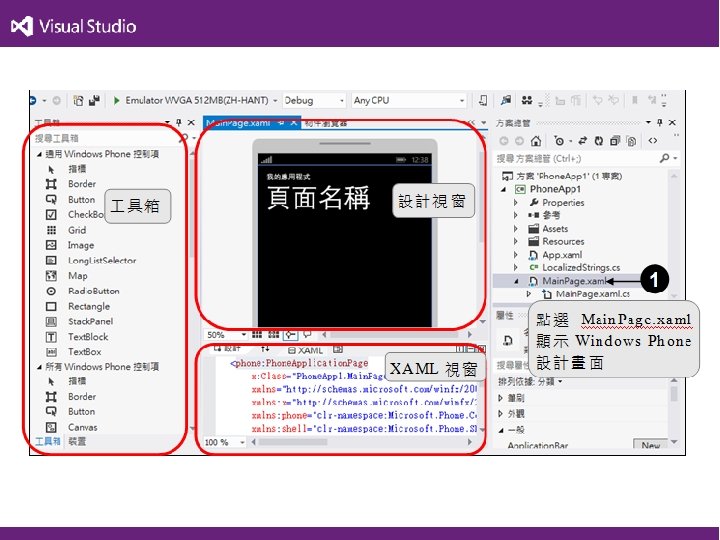Expand the Assets folder node
Image resolution: width=720 pixels, height=540 pixels.
[515, 228]
